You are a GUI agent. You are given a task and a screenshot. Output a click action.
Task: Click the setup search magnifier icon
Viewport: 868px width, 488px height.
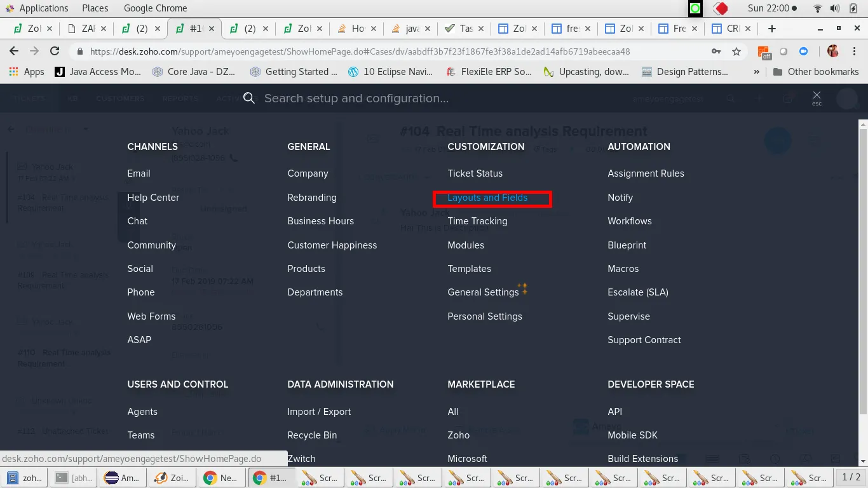249,98
